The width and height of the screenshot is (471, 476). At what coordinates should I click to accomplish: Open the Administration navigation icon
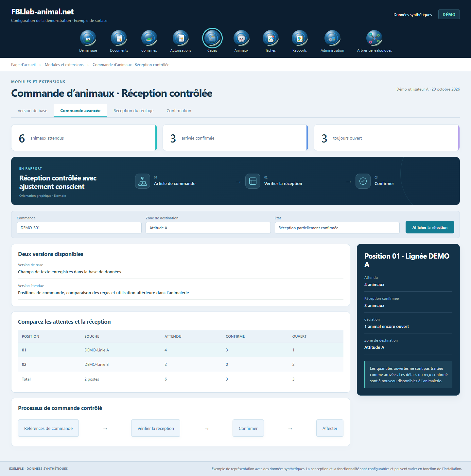point(332,38)
